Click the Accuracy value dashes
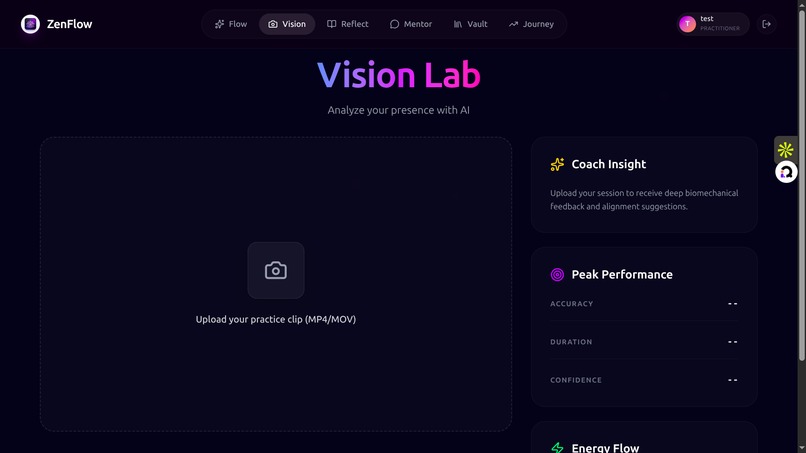The width and height of the screenshot is (806, 453). click(x=732, y=304)
